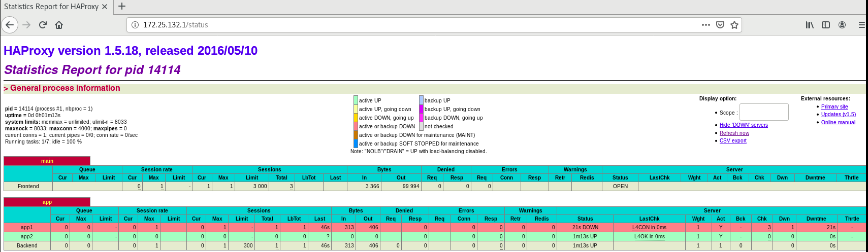
Task: Click the app2 '1m13s UP' status cell
Action: click(x=585, y=236)
